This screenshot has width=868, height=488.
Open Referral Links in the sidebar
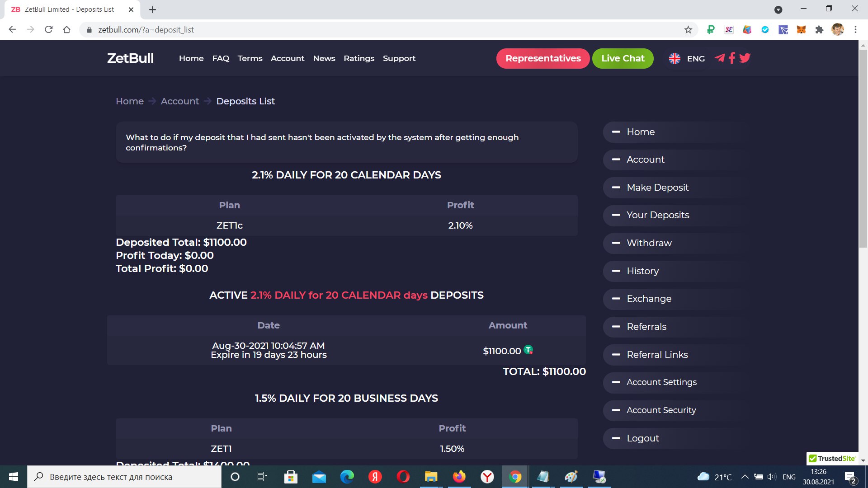(x=676, y=355)
